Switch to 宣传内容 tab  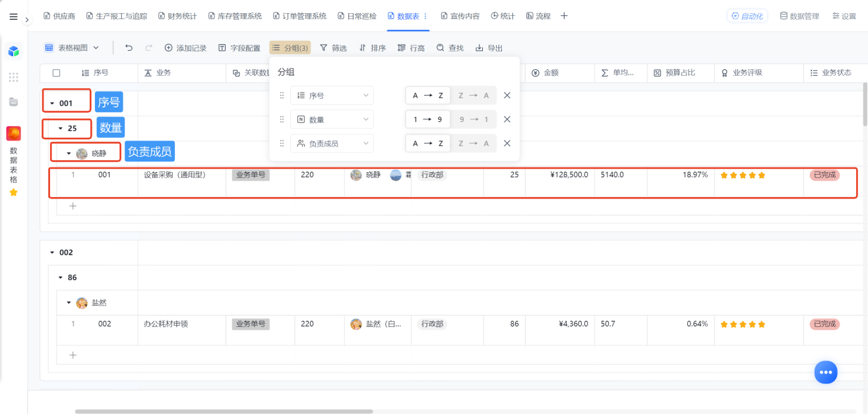tap(460, 16)
